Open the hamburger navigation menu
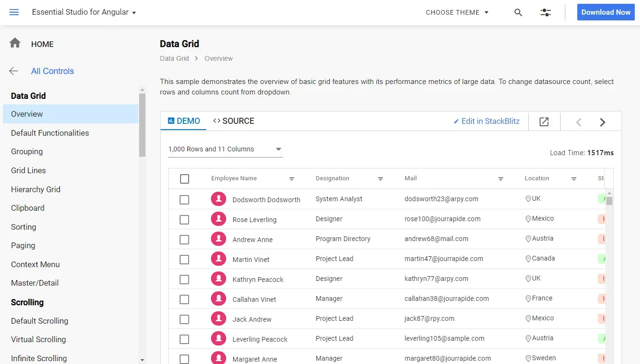The width and height of the screenshot is (640, 364). (14, 12)
